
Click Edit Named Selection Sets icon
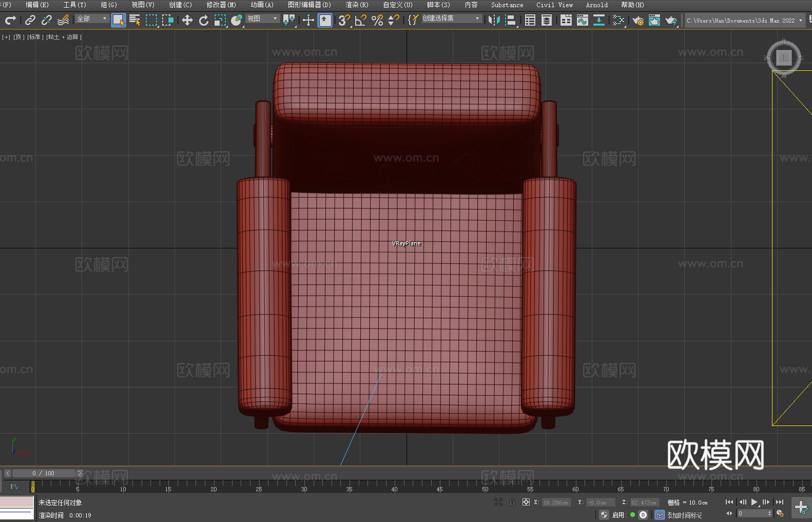tap(413, 20)
